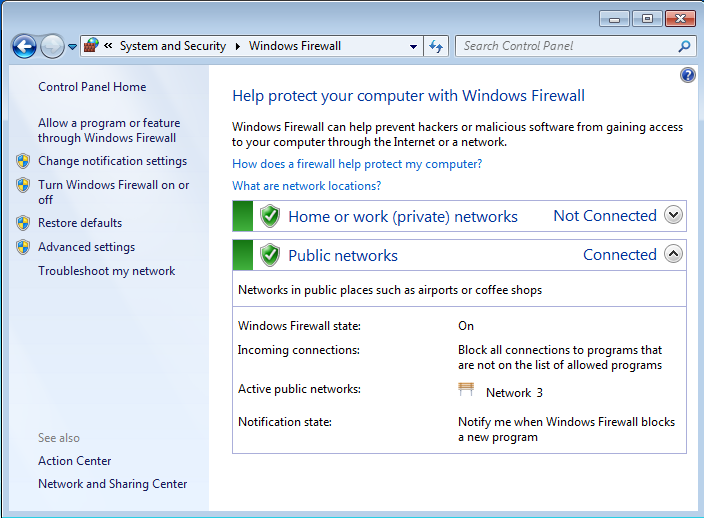Click Not Connected status text
This screenshot has height=518, width=704.
click(x=605, y=216)
